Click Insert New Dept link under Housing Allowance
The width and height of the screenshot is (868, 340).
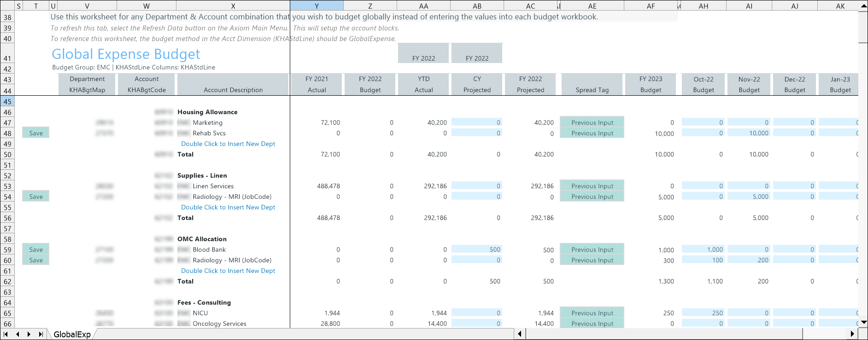point(228,144)
